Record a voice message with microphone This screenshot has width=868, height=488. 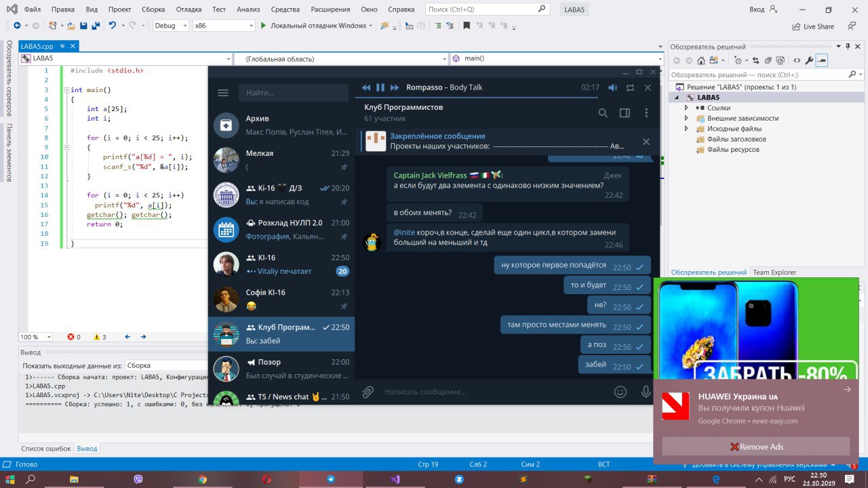click(646, 392)
